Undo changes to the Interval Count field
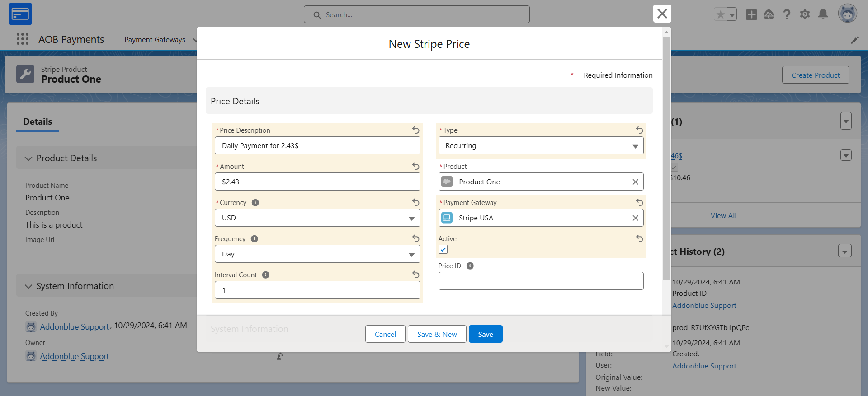 click(x=416, y=275)
